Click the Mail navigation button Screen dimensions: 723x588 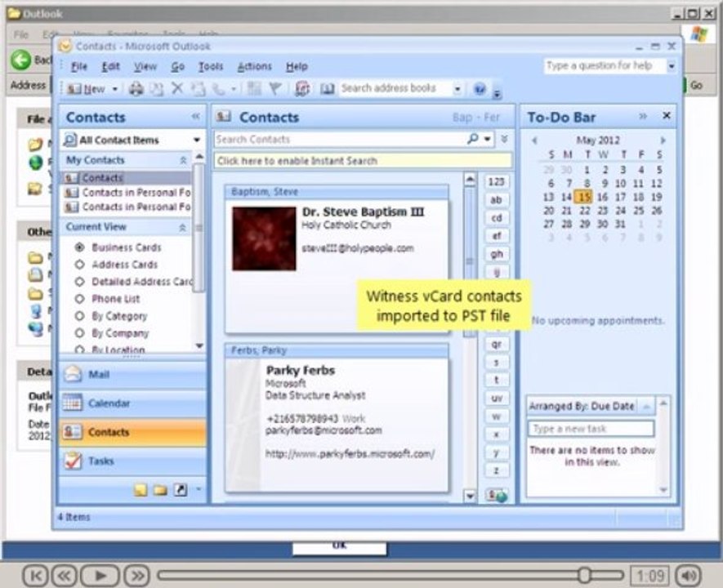(x=133, y=374)
